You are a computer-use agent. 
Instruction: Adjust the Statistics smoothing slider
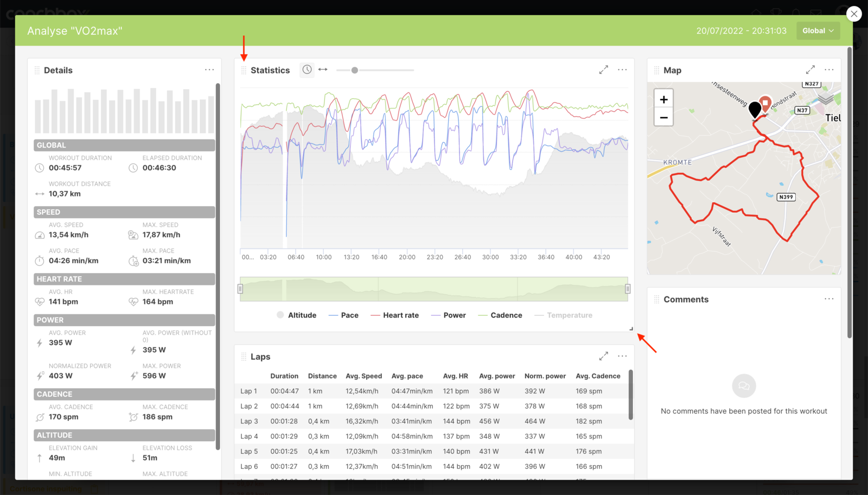tap(355, 70)
